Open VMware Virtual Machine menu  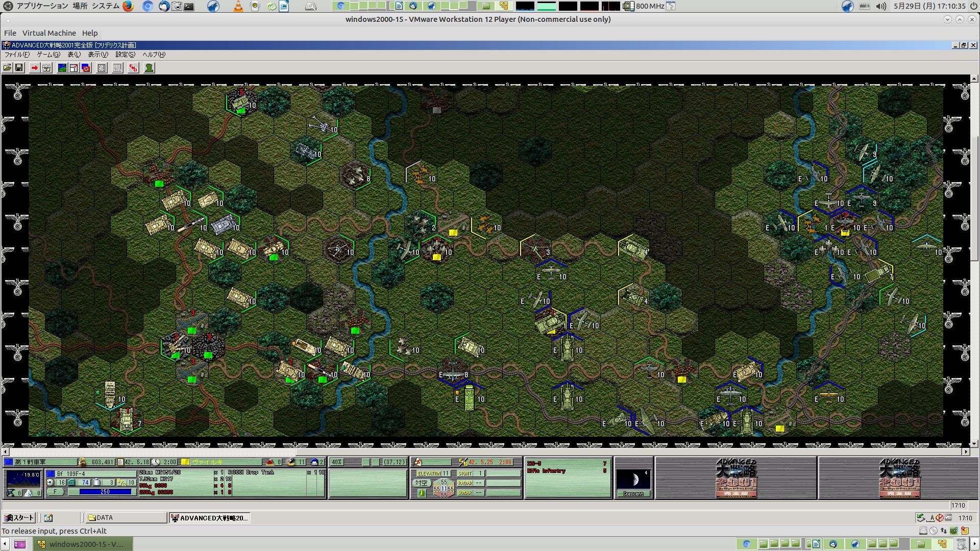click(49, 33)
